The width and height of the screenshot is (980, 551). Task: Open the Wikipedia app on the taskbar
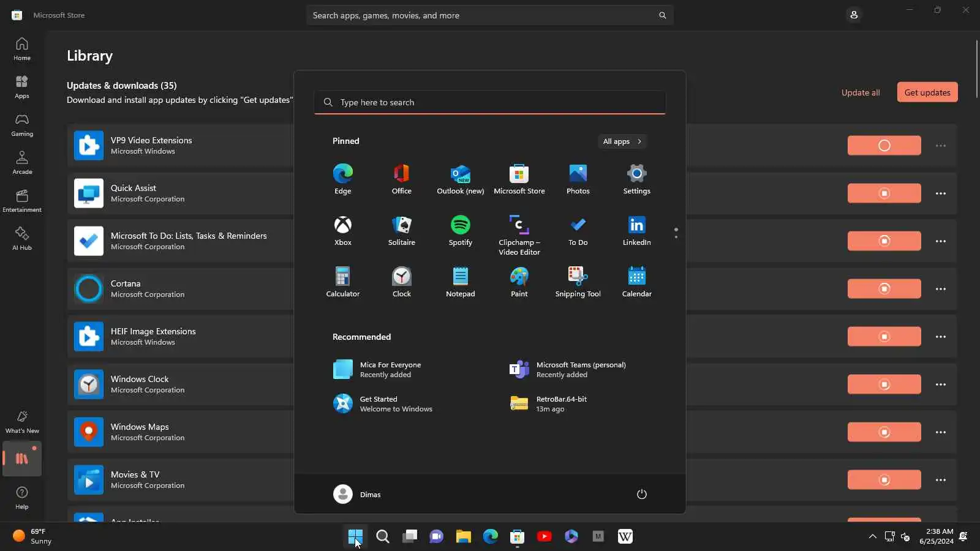coord(625,537)
